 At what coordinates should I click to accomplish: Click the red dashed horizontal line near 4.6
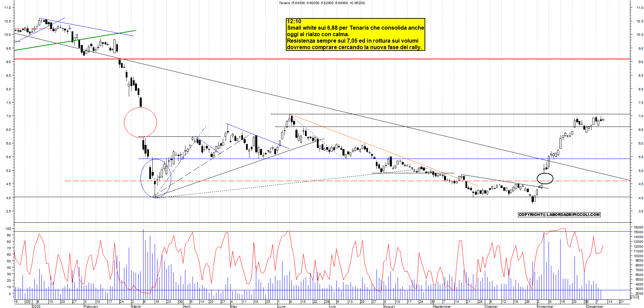tap(347, 181)
